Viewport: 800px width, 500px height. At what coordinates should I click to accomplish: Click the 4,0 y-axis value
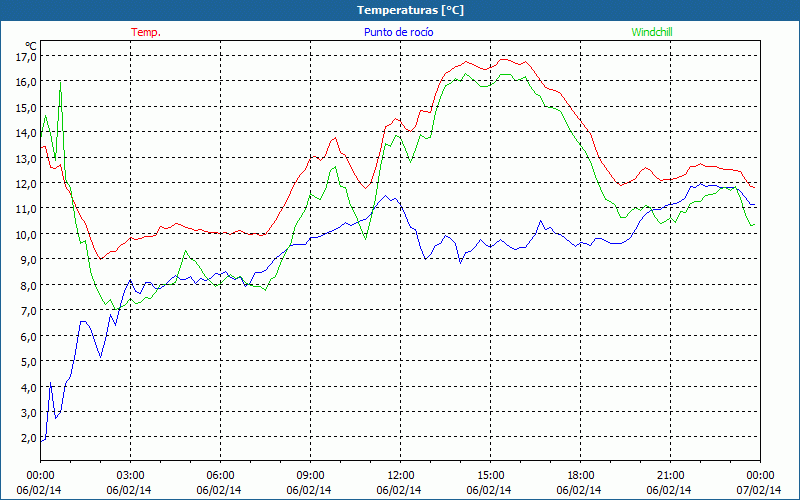coord(28,387)
